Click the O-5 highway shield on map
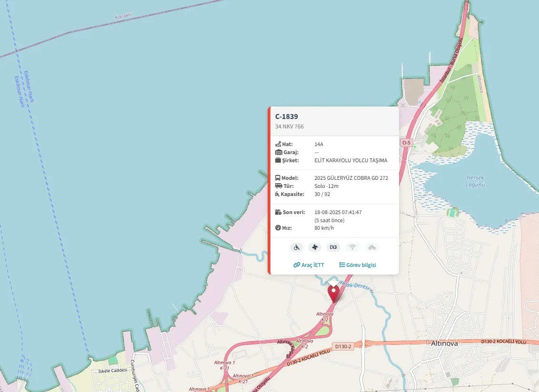The width and height of the screenshot is (539, 392). [406, 142]
